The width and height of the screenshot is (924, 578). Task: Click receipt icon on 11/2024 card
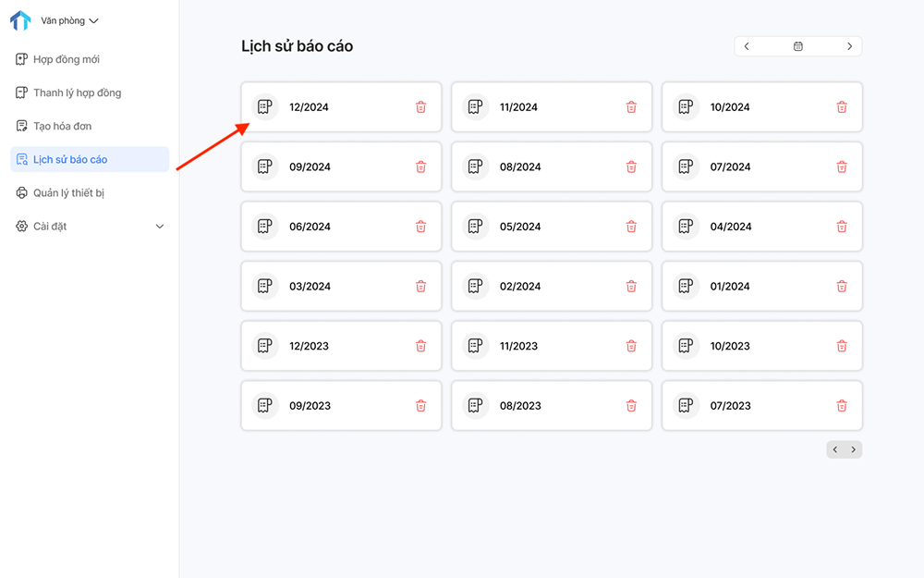[476, 107]
